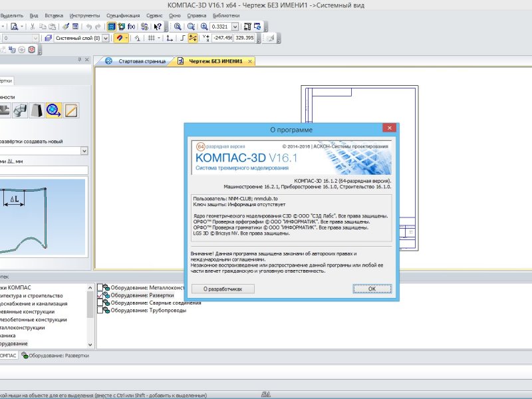
Task: Click the Copy properties brush icon
Action: click(x=66, y=27)
